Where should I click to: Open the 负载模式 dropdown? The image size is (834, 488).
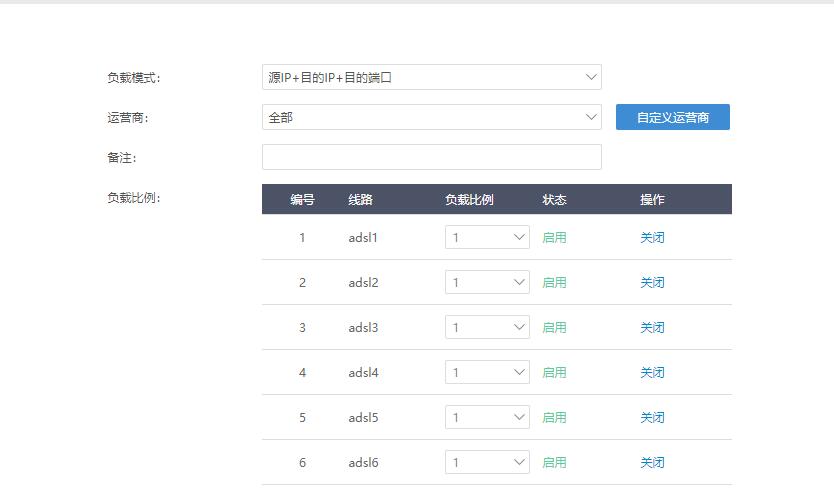(x=431, y=77)
